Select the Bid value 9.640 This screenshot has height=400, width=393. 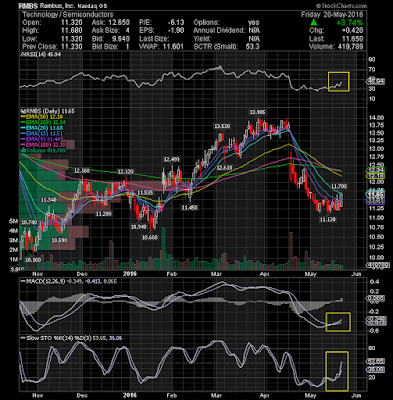click(x=120, y=38)
